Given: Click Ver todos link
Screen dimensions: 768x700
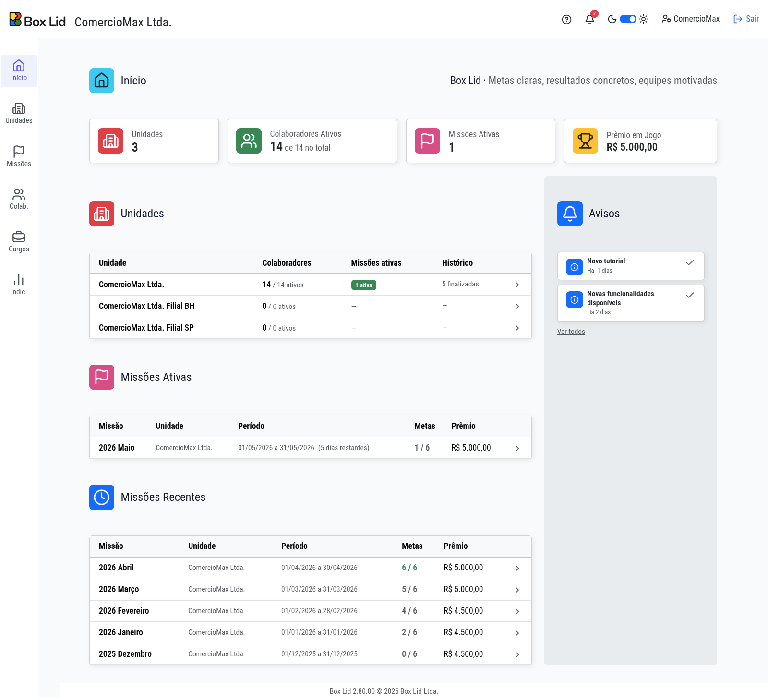Looking at the screenshot, I should click(571, 332).
